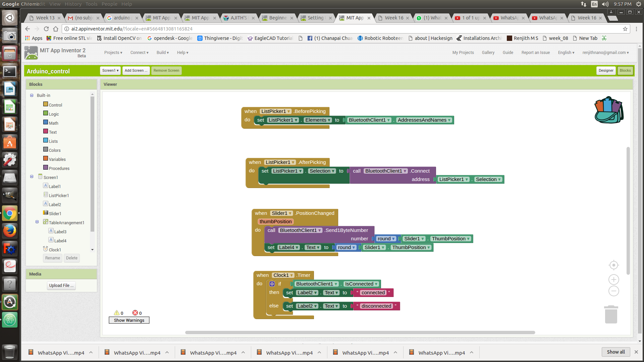Click the trash can in the viewer
The width and height of the screenshot is (644, 362).
(x=611, y=314)
